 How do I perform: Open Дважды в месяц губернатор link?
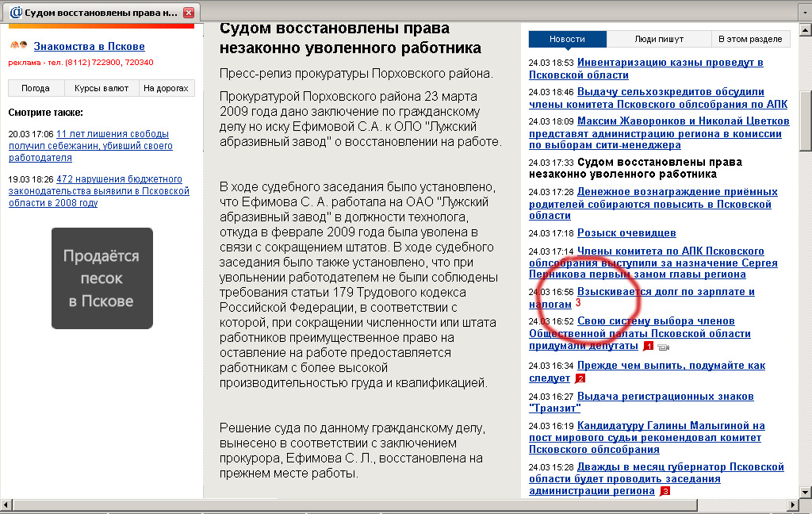coord(656,479)
